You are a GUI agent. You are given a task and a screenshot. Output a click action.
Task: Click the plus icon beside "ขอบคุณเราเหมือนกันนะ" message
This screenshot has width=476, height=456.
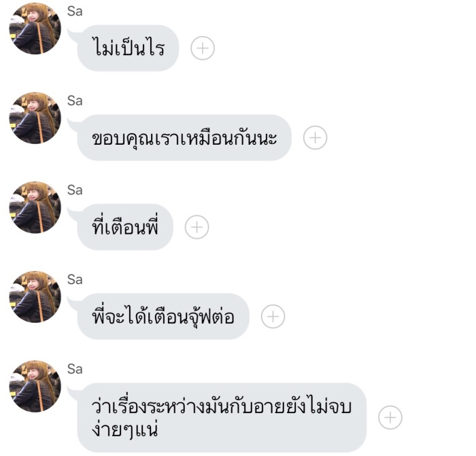tap(315, 137)
